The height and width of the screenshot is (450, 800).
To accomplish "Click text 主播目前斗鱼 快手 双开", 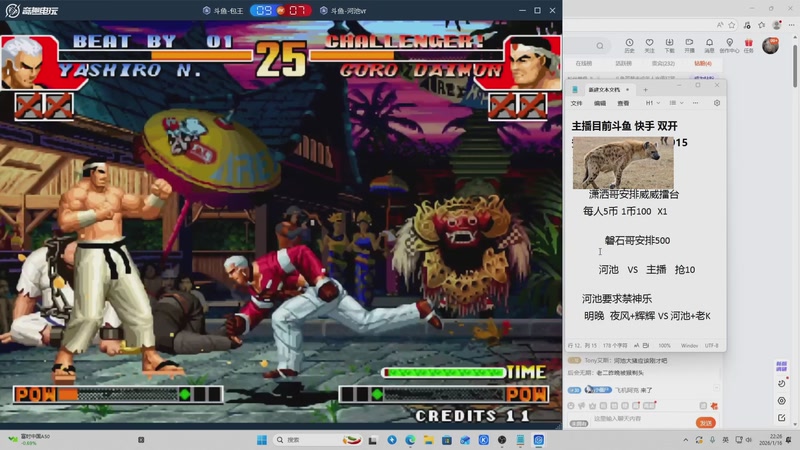I will (624, 126).
